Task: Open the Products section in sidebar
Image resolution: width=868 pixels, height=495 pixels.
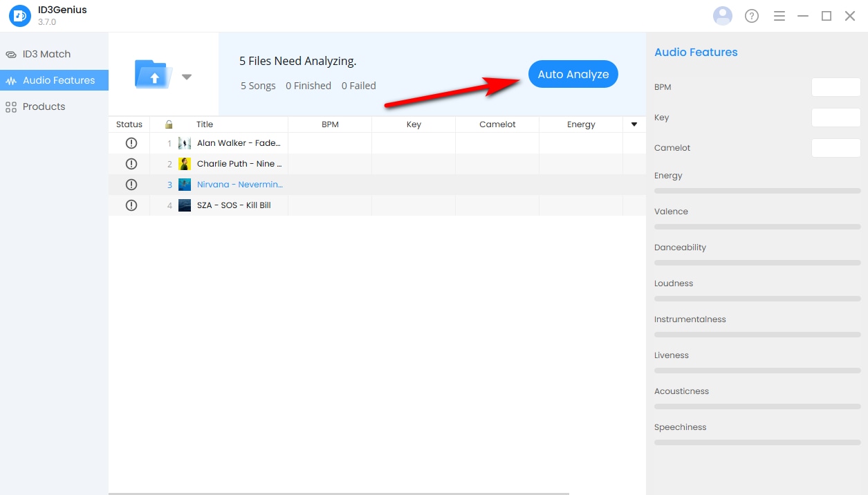Action: (44, 106)
